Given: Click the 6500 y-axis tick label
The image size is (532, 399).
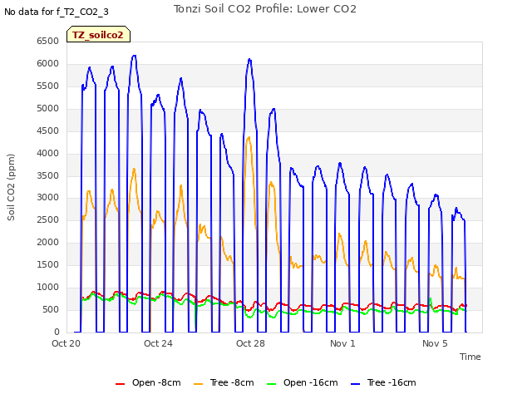Looking at the screenshot, I should (48, 41).
